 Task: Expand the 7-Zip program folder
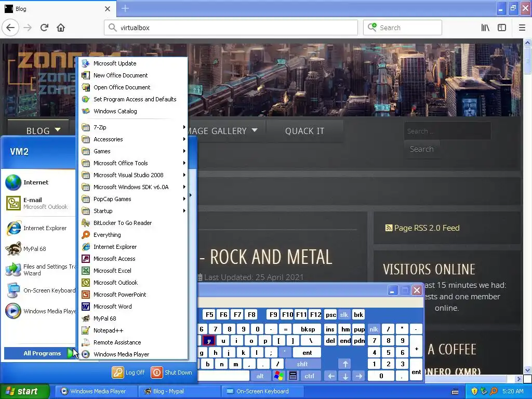coord(133,127)
